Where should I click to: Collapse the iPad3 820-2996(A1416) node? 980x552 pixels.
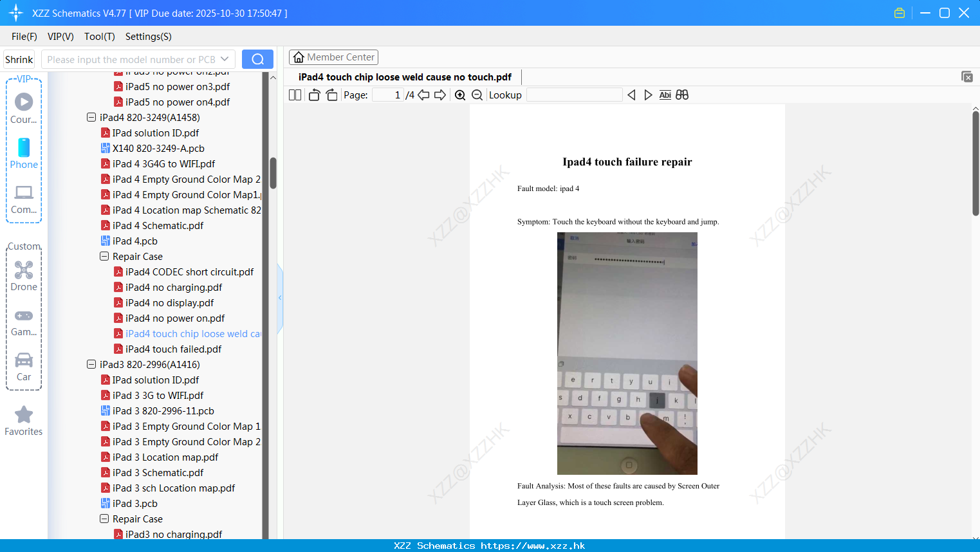click(x=91, y=365)
